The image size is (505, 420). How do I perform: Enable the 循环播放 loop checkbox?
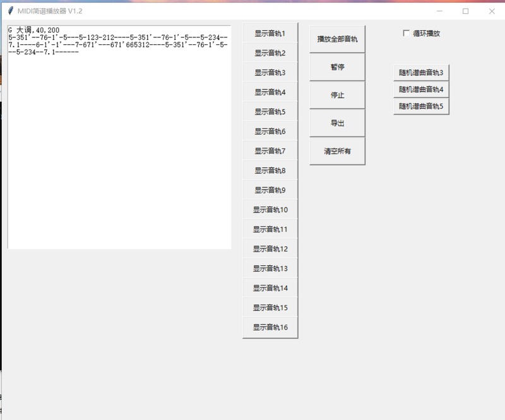(407, 33)
